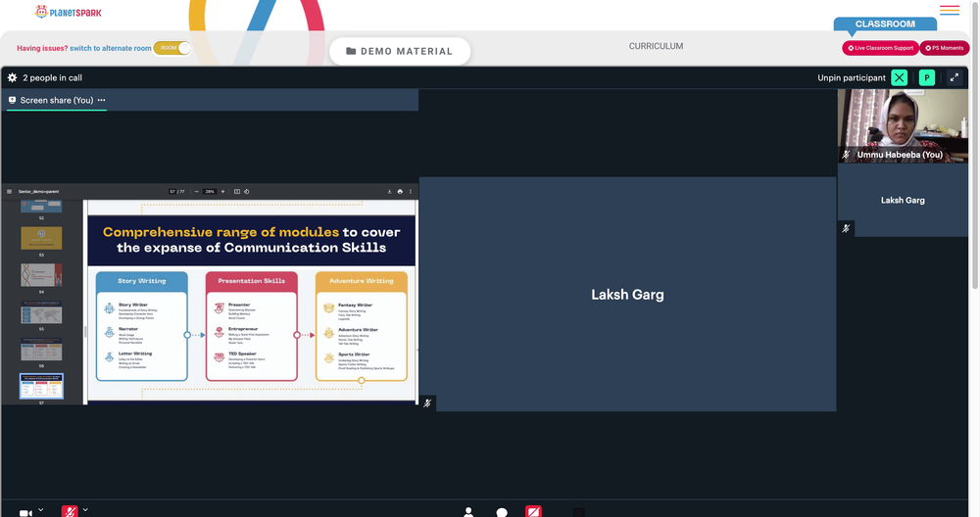Open PDF viewer more actions menu

tap(411, 192)
